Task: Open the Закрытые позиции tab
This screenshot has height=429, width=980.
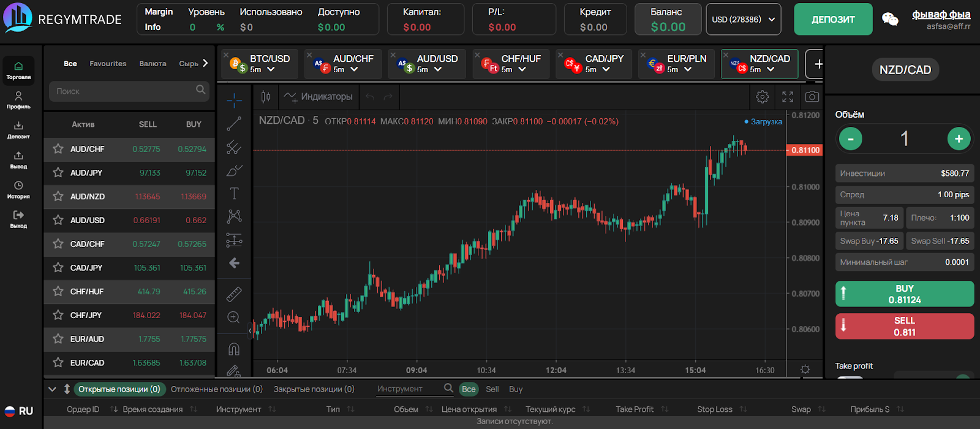Action: tap(314, 389)
